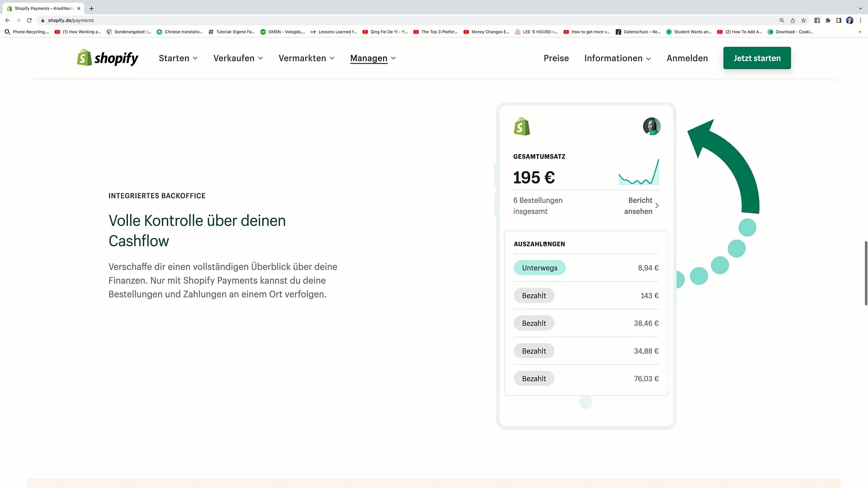The image size is (868, 488).
Task: Expand the Vermarkten menu
Action: [x=307, y=58]
